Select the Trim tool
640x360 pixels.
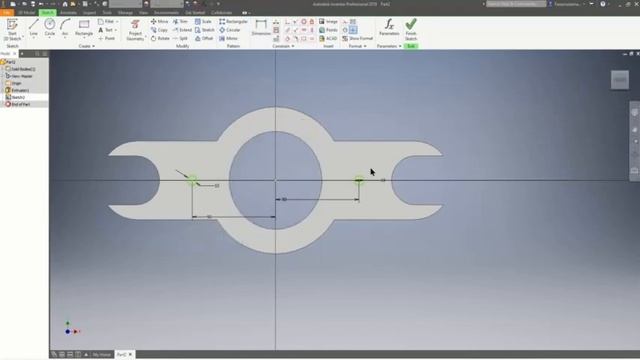point(180,21)
